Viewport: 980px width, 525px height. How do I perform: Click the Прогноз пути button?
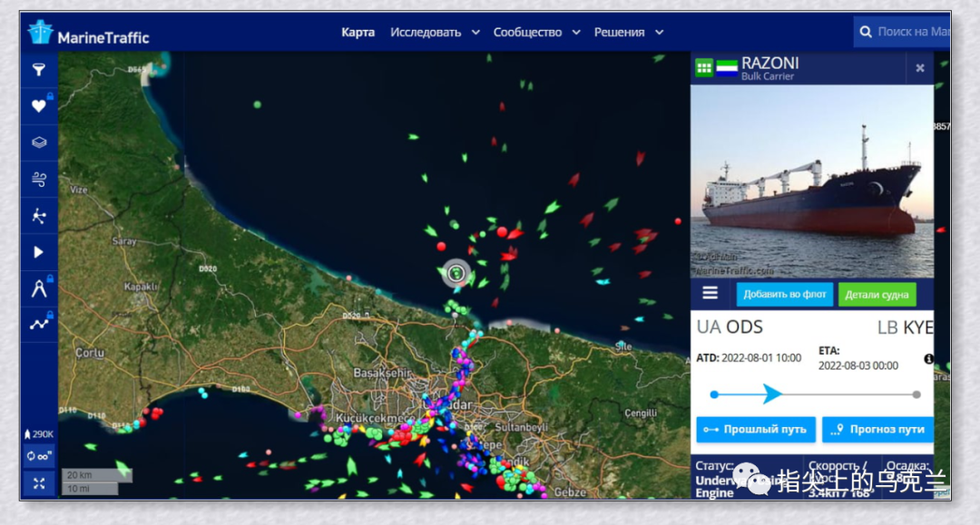pos(877,430)
